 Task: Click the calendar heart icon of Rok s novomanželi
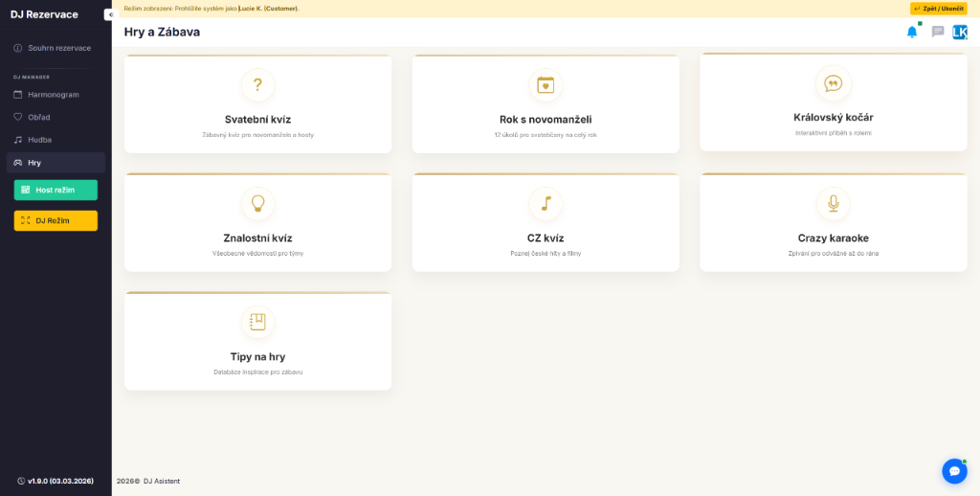[x=546, y=85]
